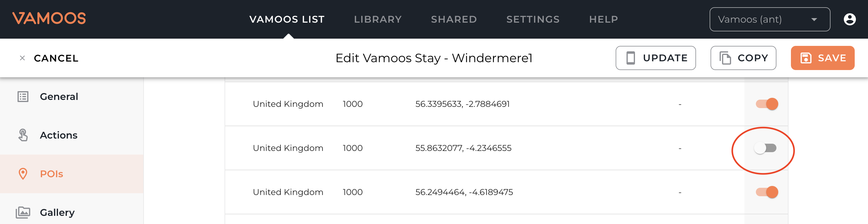
Task: Click the POIs map pin icon
Action: (x=23, y=174)
